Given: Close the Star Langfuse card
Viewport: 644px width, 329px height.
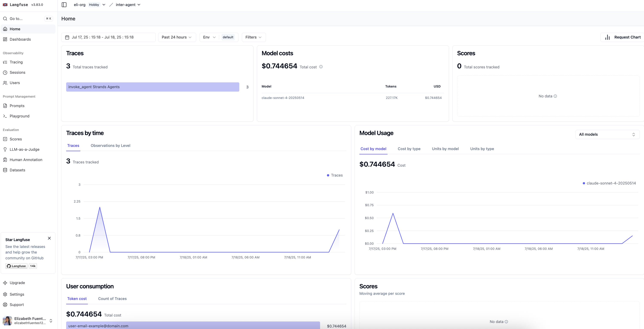Looking at the screenshot, I should [49, 238].
